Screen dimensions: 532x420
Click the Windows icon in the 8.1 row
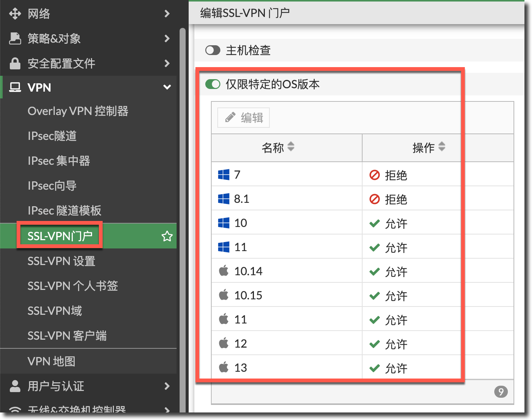224,199
